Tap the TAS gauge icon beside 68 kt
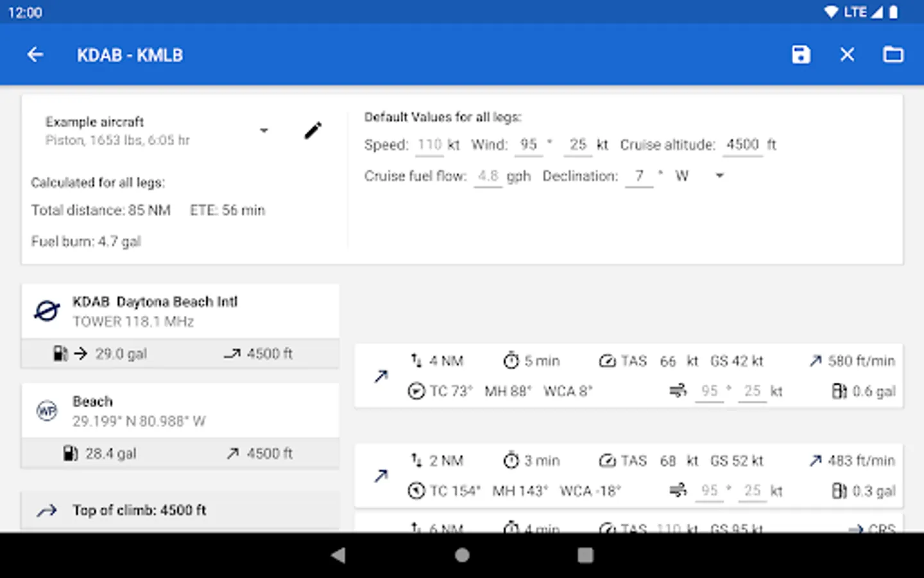 (x=607, y=460)
